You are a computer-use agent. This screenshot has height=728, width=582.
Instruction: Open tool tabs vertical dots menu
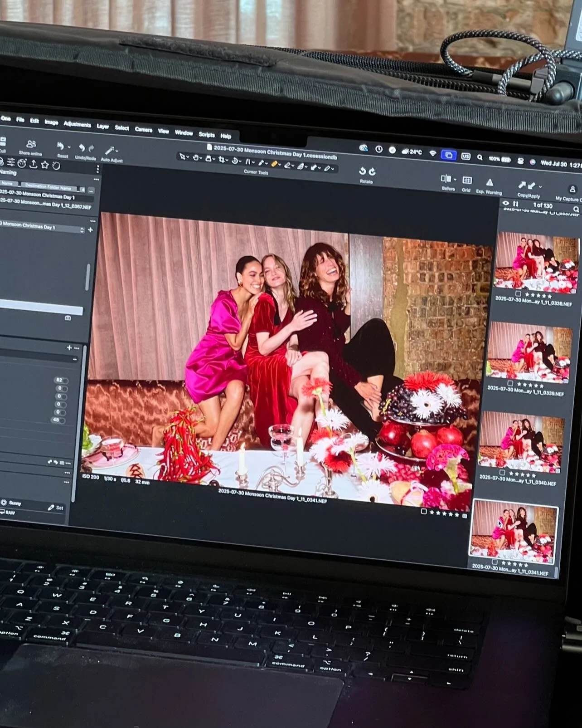click(97, 169)
